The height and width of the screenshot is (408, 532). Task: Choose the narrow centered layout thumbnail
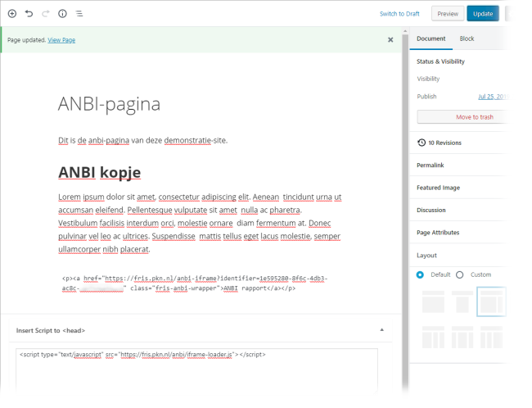pyautogui.click(x=462, y=301)
